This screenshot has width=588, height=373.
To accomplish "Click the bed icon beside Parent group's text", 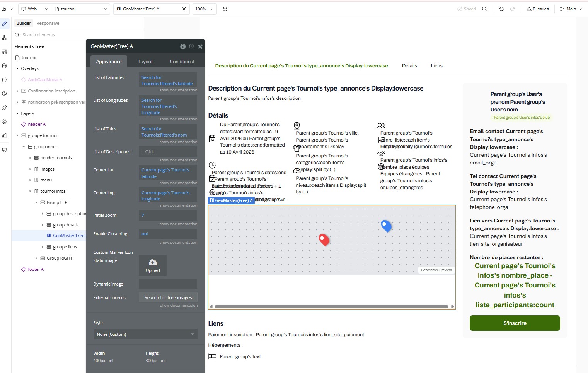I will [212, 356].
